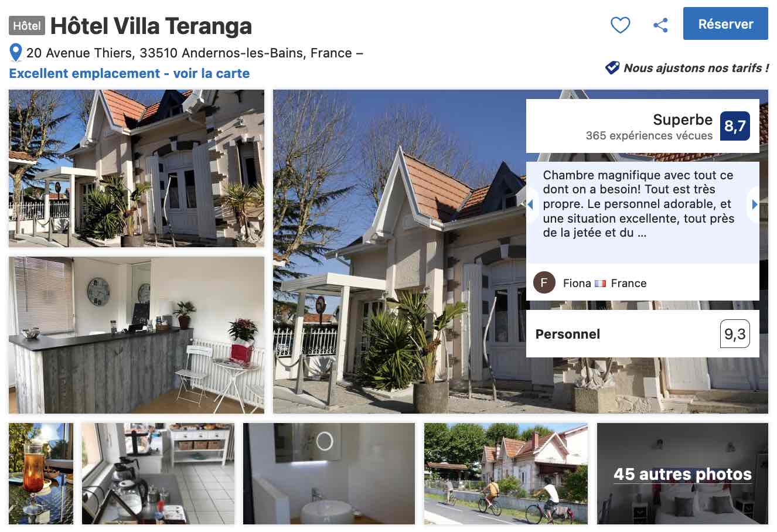This screenshot has width=777, height=532.
Task: Click the blue map pin icon
Action: (16, 53)
